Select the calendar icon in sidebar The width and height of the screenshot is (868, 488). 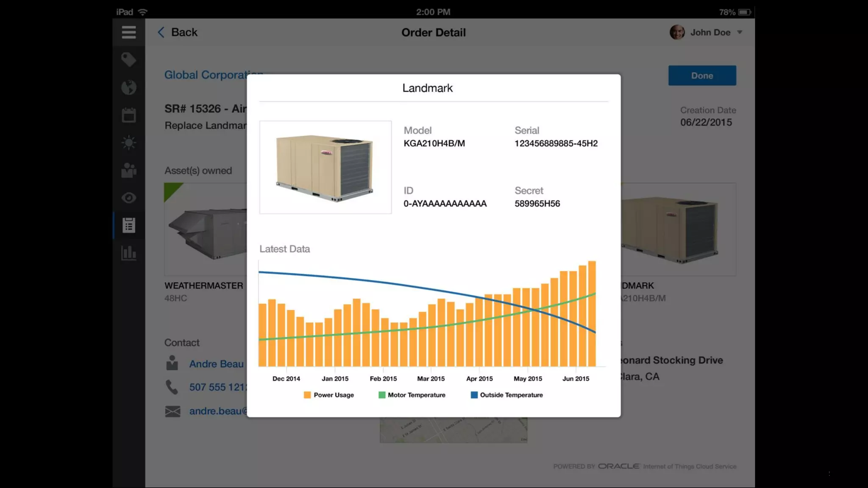tap(128, 115)
